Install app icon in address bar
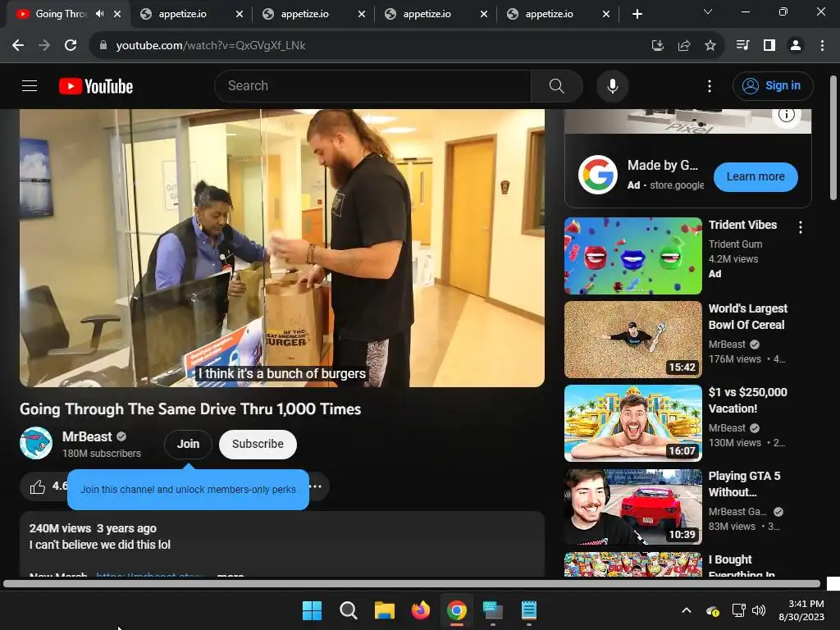Viewport: 840px width, 630px height. 658,46
